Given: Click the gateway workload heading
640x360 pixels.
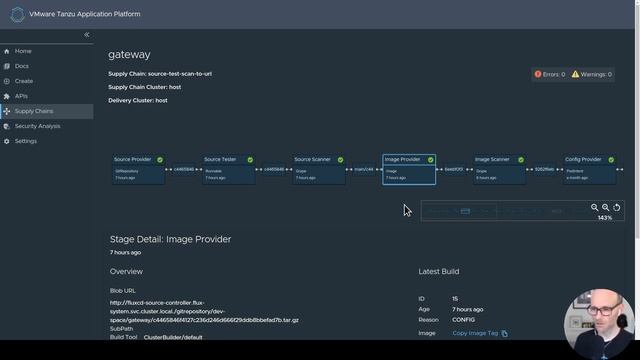Looking at the screenshot, I should pyautogui.click(x=129, y=55).
